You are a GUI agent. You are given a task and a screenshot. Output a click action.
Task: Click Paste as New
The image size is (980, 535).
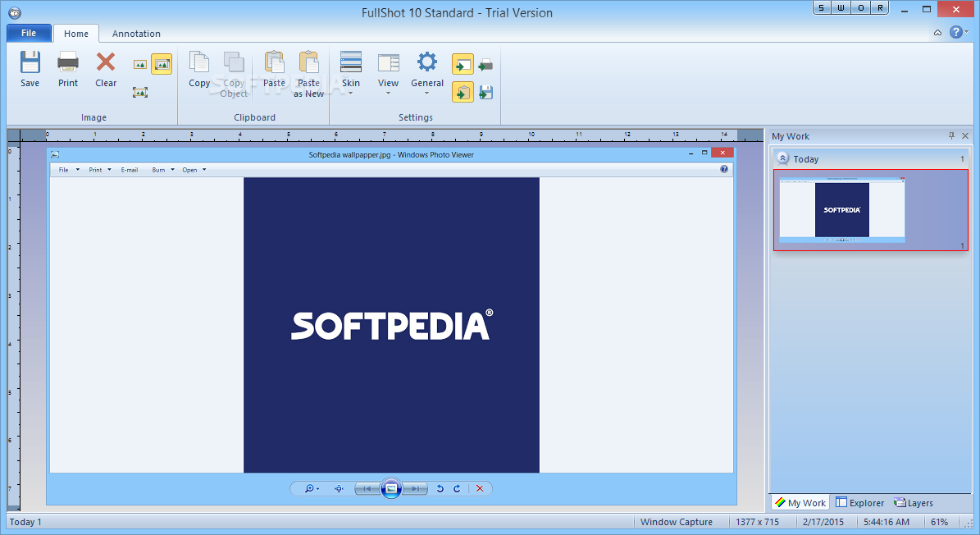tap(308, 74)
